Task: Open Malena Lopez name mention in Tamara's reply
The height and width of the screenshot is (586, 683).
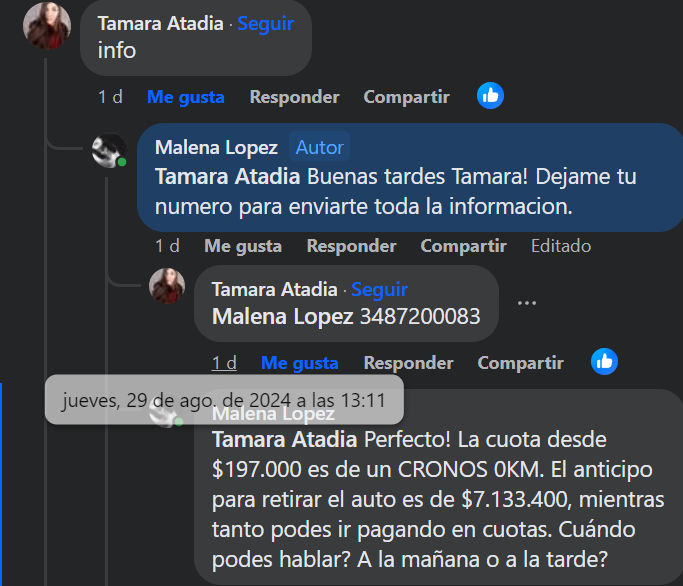Action: pyautogui.click(x=282, y=316)
